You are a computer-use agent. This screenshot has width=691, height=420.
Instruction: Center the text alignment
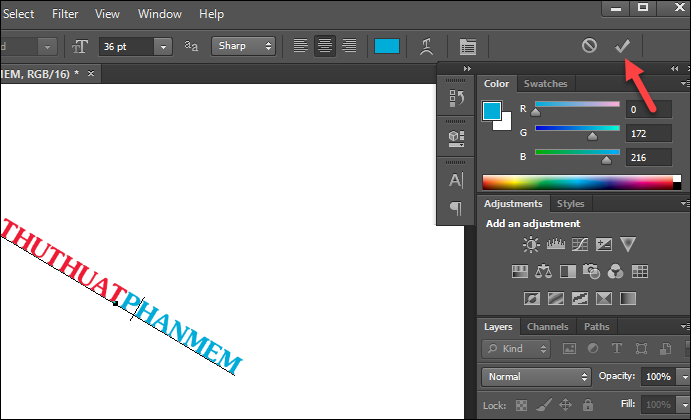click(x=325, y=46)
